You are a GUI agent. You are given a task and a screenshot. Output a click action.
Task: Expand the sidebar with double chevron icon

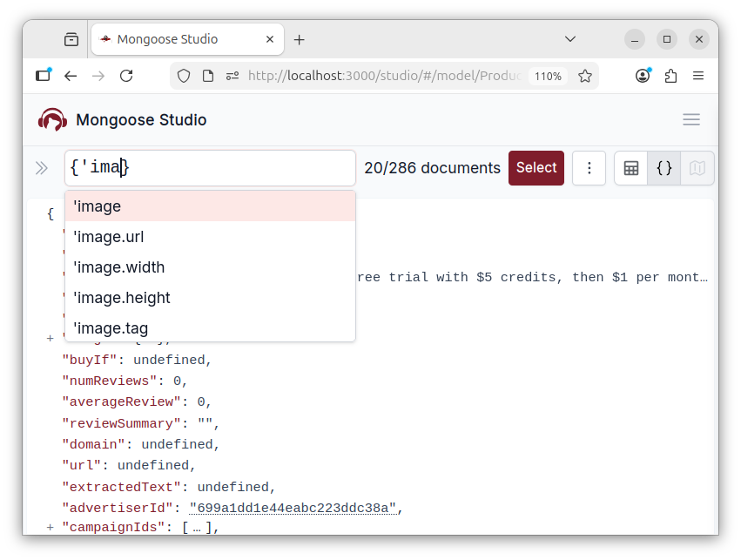click(x=42, y=168)
